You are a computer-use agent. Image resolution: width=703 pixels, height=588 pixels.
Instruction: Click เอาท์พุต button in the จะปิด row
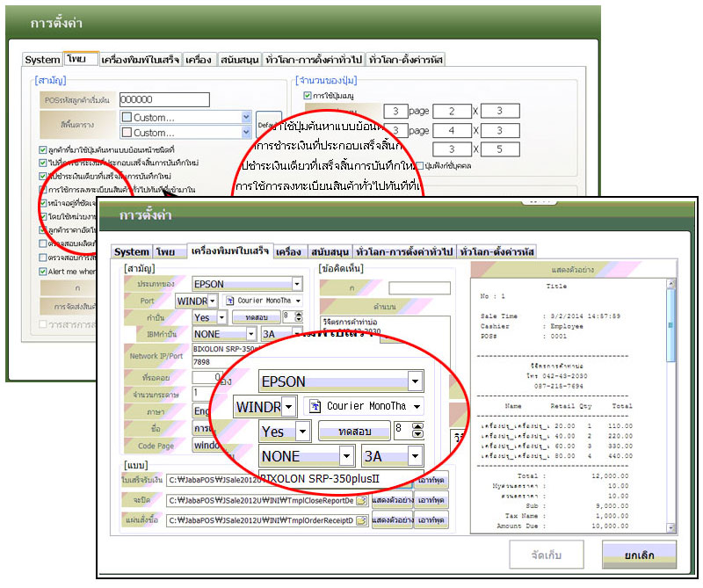click(431, 500)
